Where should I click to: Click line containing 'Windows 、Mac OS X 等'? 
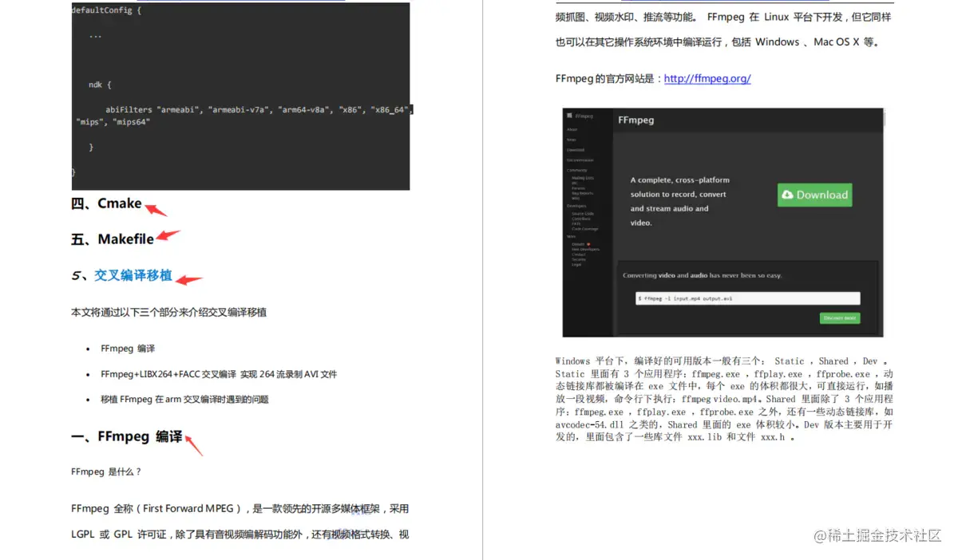coord(718,42)
